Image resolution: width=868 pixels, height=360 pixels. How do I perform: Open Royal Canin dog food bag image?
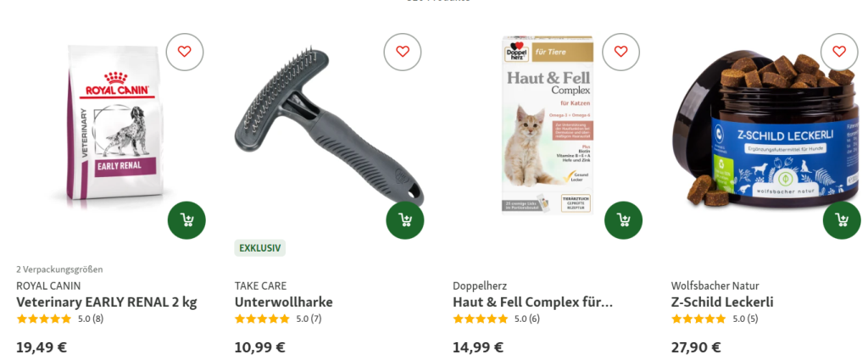pyautogui.click(x=116, y=122)
